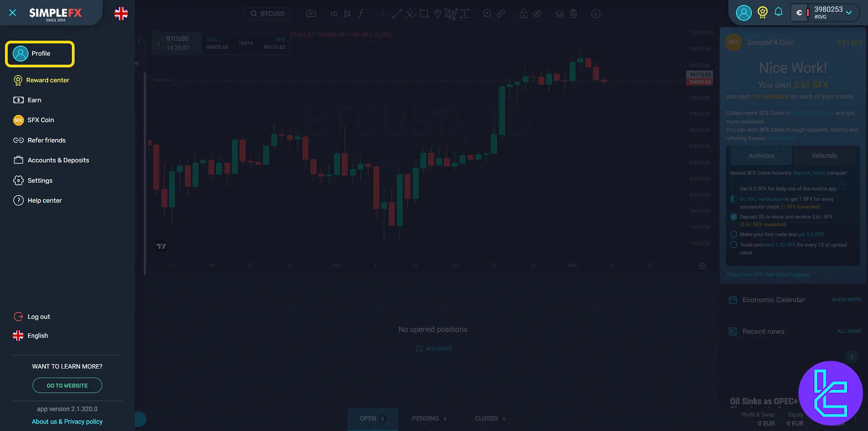Screen dimensions: 868x431
Task: Select the rectangle shape drawing tool
Action: pos(424,14)
